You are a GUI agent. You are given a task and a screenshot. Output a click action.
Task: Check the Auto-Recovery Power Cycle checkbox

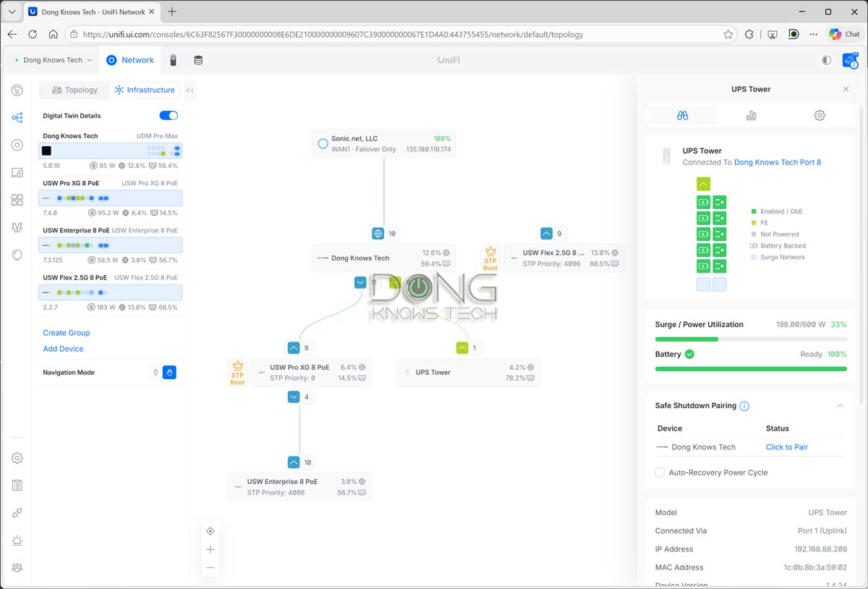click(660, 472)
